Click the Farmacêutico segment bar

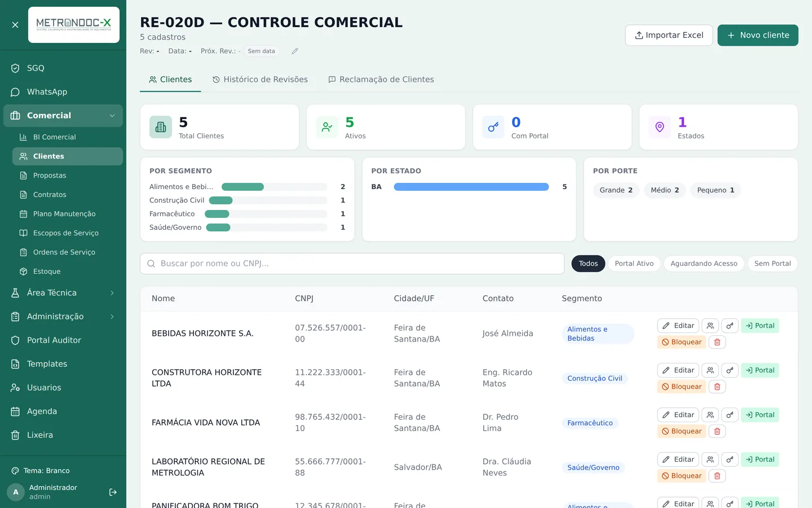[x=266, y=214]
